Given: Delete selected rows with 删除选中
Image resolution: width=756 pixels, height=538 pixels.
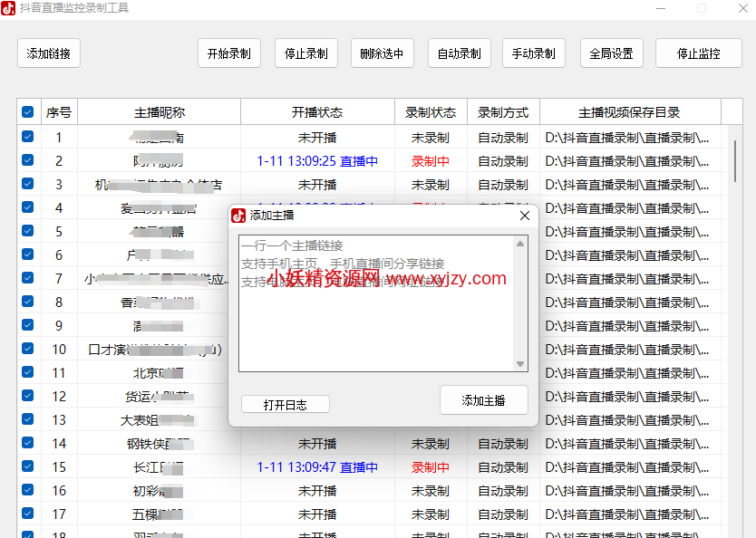Looking at the screenshot, I should [383, 53].
